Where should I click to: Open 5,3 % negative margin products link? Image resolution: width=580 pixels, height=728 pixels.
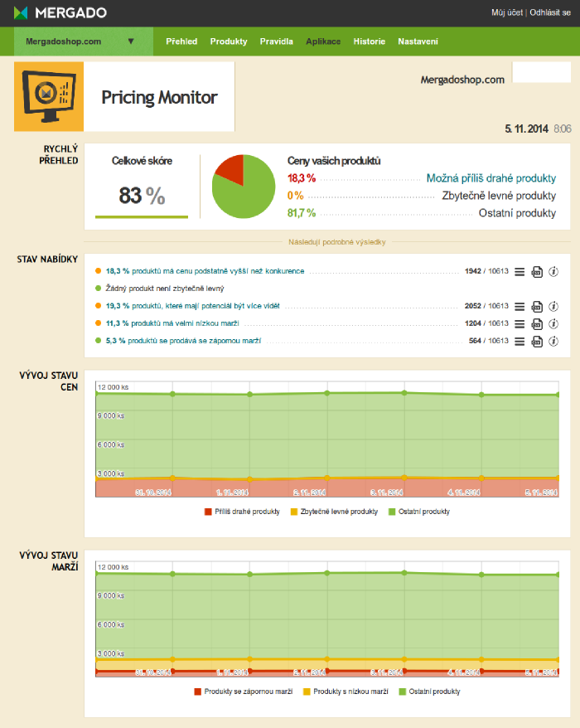point(183,341)
